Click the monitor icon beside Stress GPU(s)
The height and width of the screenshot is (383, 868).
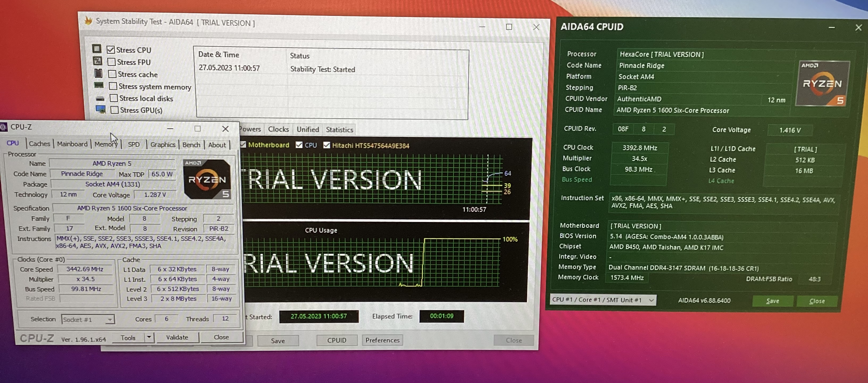coord(101,109)
